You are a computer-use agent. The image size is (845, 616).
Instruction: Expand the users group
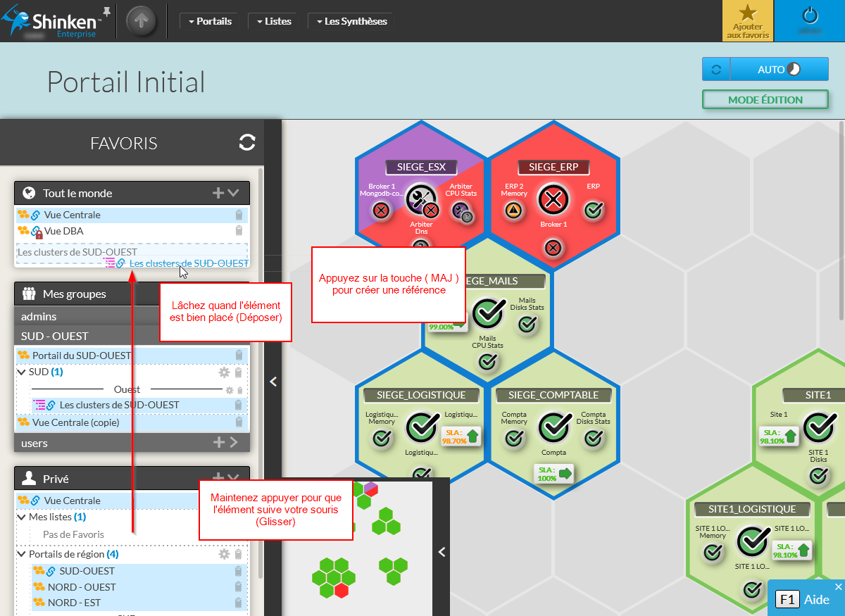pyautogui.click(x=234, y=442)
